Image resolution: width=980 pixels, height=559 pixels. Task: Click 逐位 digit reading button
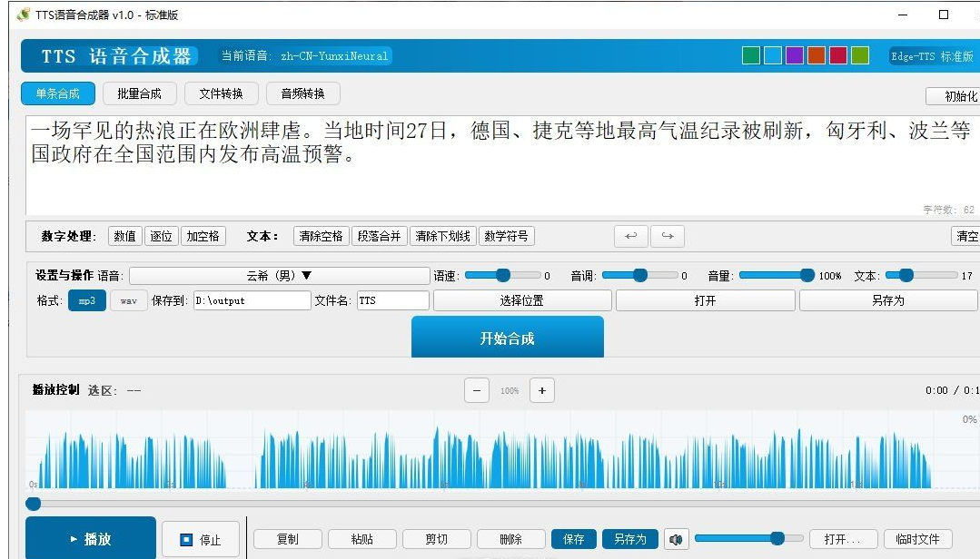[x=162, y=236]
